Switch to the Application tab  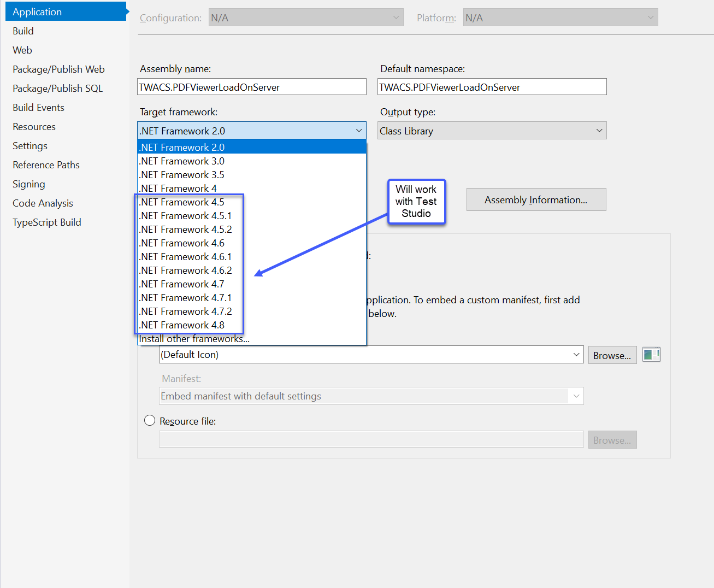66,11
